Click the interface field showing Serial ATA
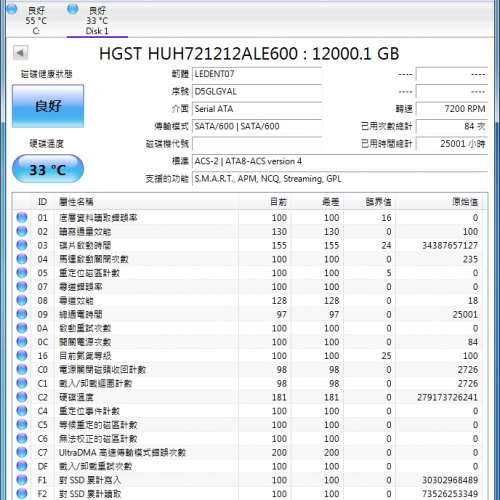 tap(257, 109)
